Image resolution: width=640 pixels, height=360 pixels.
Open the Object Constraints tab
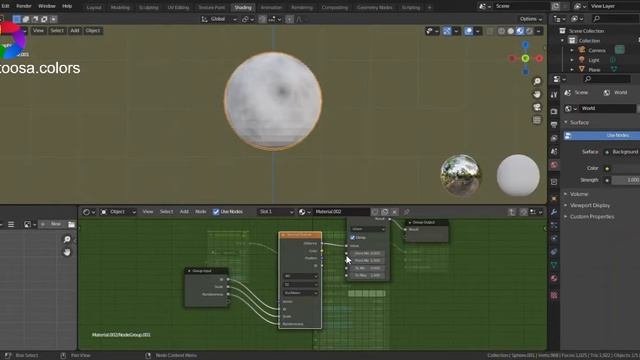554,252
